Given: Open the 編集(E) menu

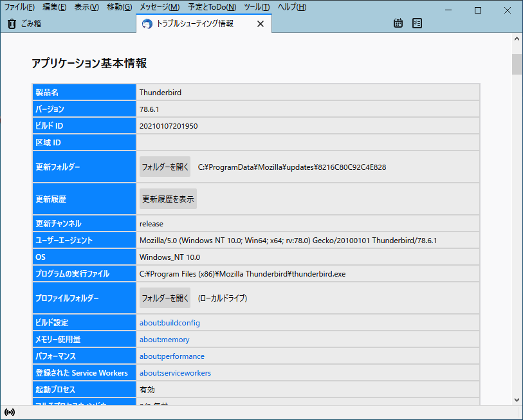Looking at the screenshot, I should pyautogui.click(x=55, y=7).
